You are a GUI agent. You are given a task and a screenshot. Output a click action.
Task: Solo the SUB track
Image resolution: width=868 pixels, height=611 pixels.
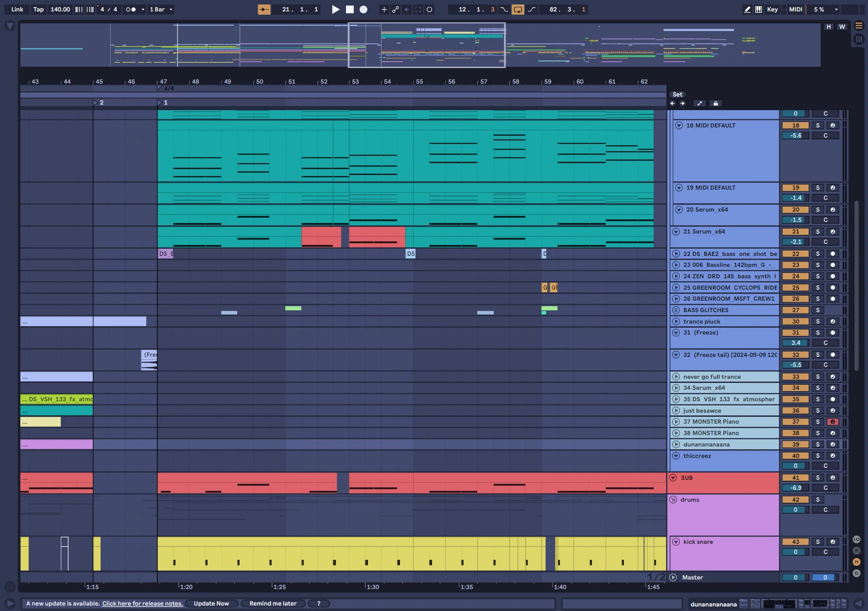818,478
